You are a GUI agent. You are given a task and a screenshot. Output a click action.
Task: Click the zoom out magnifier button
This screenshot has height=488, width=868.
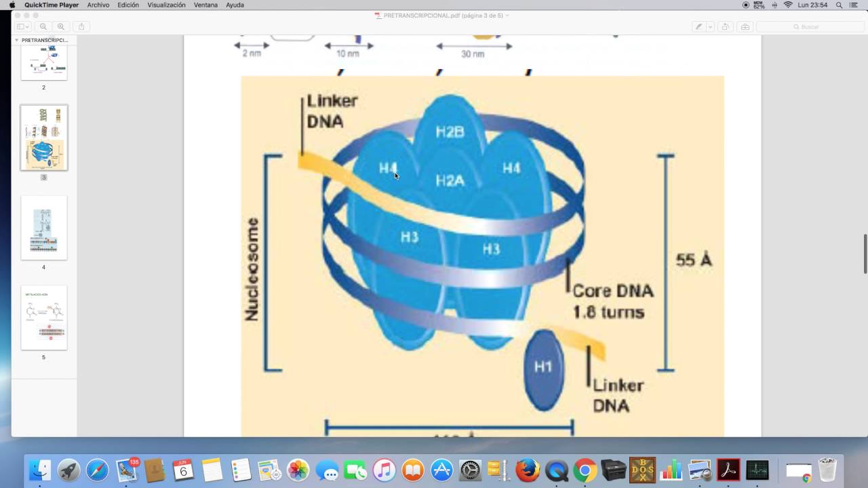[43, 26]
